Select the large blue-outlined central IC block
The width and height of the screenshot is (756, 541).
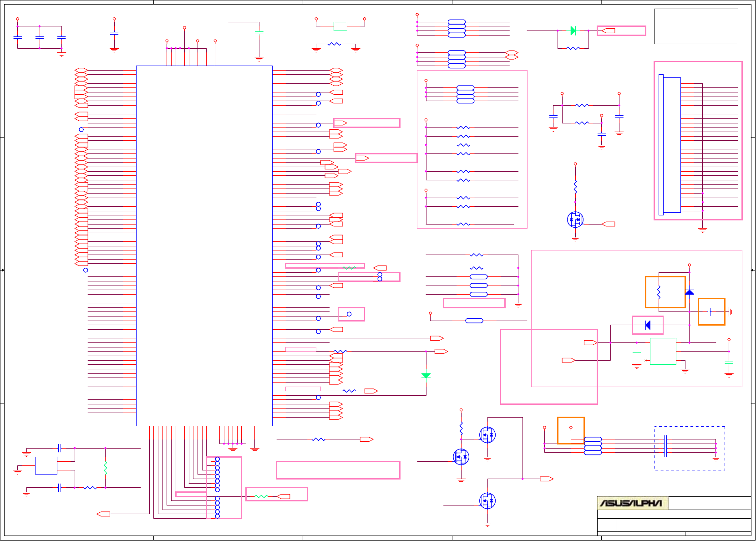[204, 246]
